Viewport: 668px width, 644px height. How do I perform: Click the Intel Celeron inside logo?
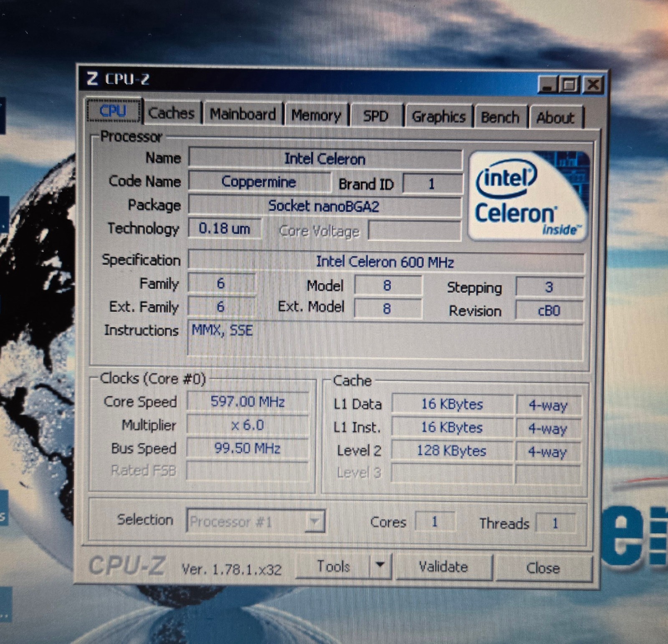[528, 196]
